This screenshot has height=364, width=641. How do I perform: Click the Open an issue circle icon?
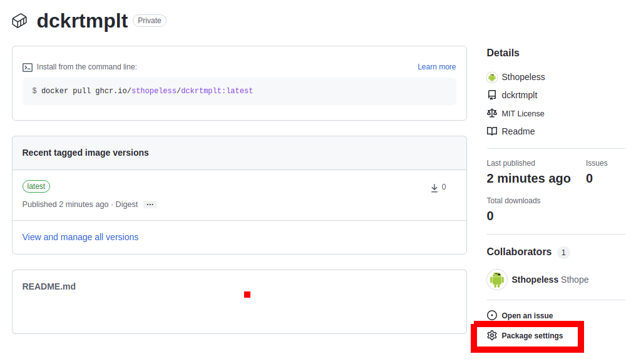click(491, 316)
